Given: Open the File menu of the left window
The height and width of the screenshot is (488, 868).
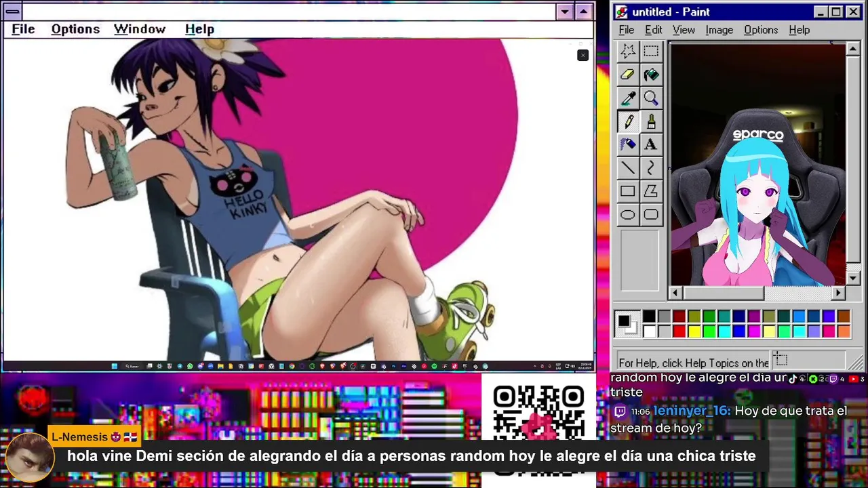Looking at the screenshot, I should 23,29.
